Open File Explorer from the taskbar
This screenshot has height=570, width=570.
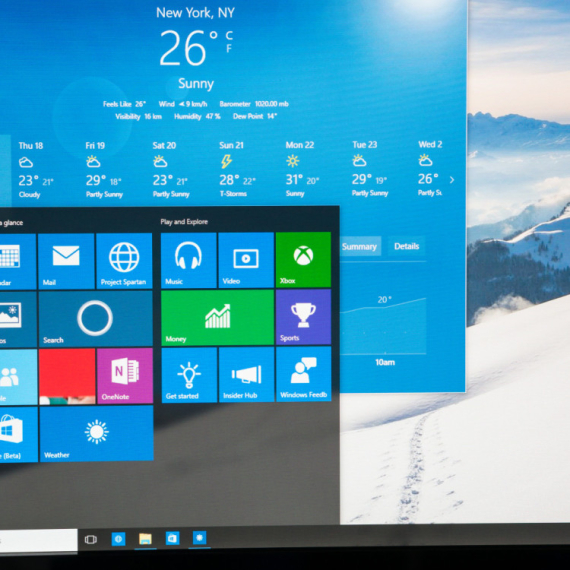click(x=145, y=539)
